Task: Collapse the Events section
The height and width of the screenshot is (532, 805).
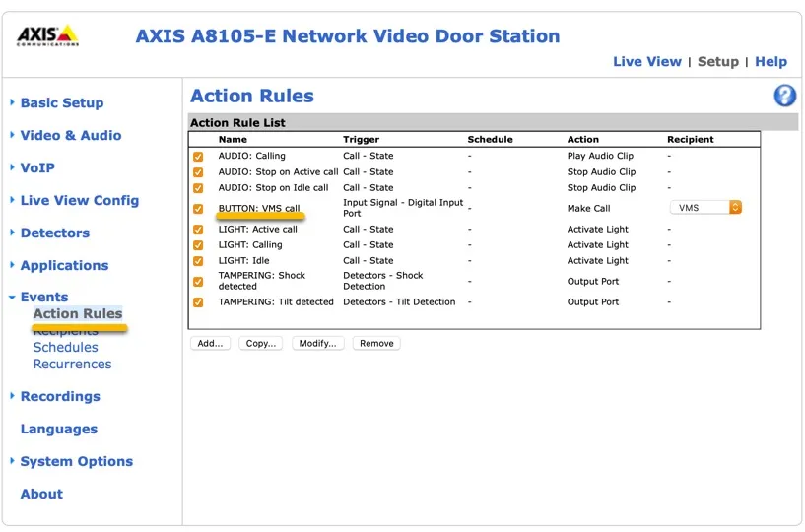Action: 43,297
